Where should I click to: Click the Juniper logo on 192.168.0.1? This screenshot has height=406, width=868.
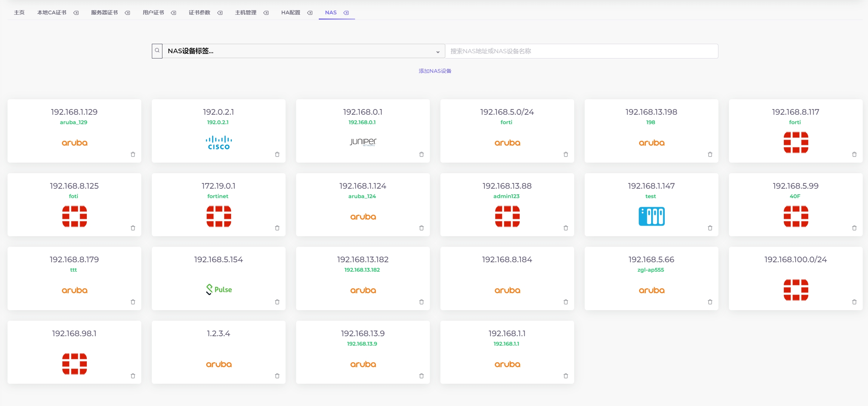pos(363,142)
